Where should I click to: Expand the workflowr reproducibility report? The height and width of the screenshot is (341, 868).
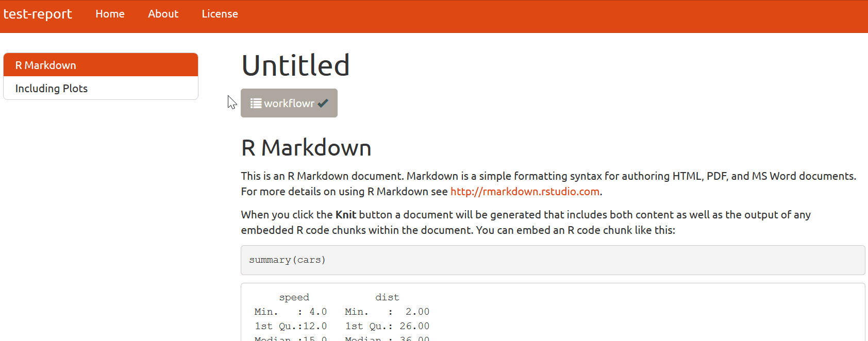tap(289, 103)
